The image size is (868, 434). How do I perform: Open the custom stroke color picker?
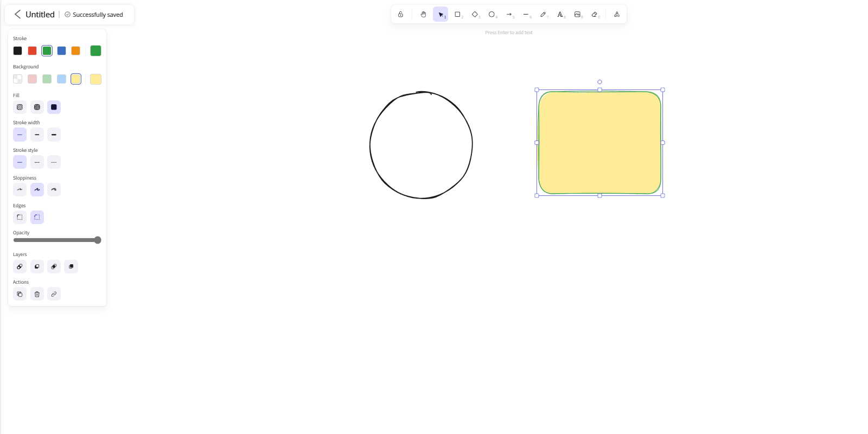point(95,50)
